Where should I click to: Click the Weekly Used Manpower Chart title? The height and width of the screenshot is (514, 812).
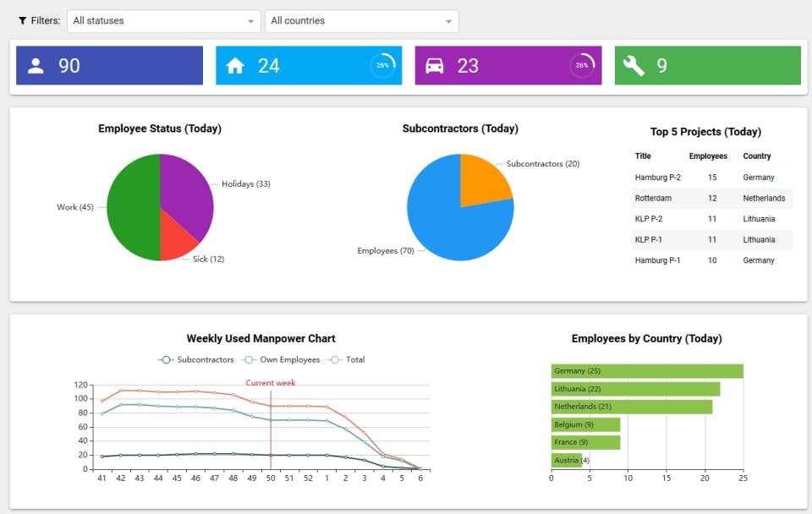pyautogui.click(x=261, y=338)
